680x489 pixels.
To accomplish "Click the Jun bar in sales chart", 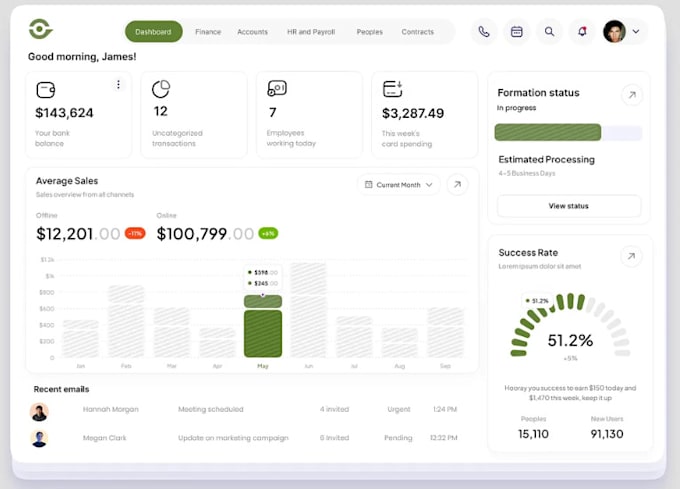I will point(308,310).
